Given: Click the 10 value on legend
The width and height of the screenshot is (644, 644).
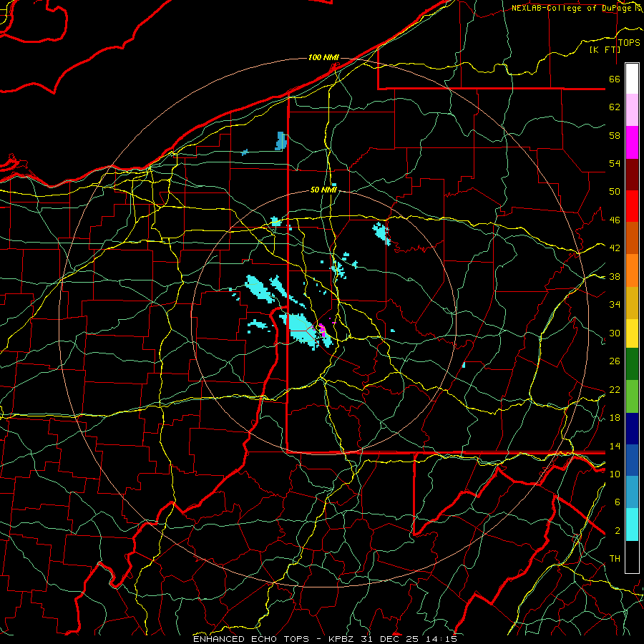Looking at the screenshot, I should pos(615,474).
